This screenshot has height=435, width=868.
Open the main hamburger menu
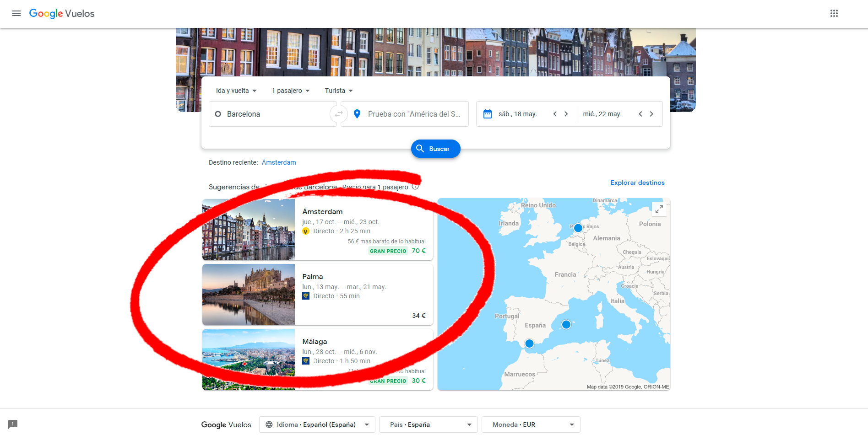[16, 13]
